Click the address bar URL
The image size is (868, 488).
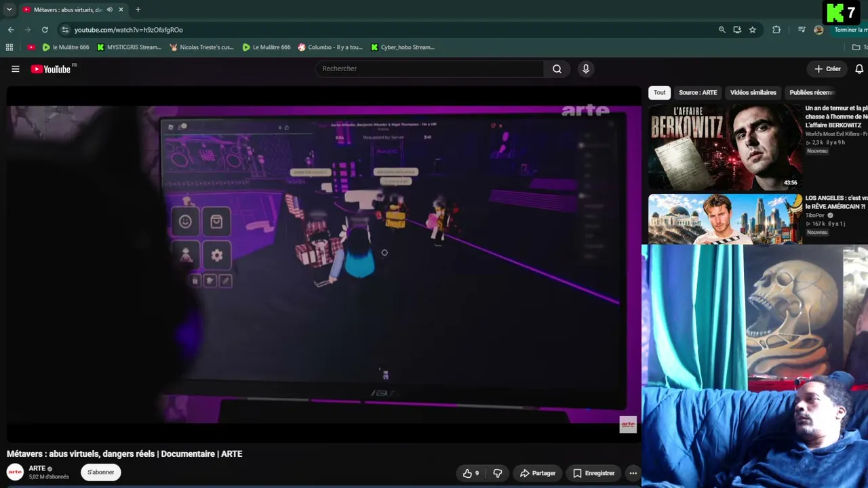[128, 30]
